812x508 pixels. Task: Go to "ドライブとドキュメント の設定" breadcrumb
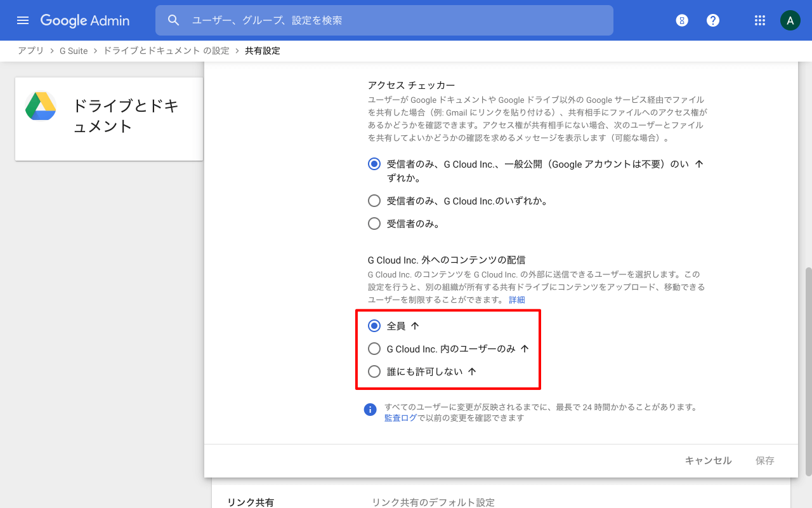pos(166,51)
